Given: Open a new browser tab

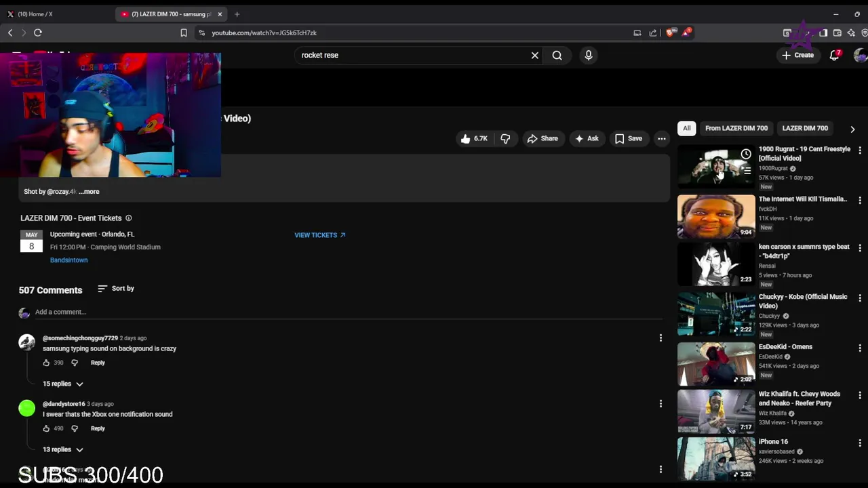Looking at the screenshot, I should (x=237, y=14).
